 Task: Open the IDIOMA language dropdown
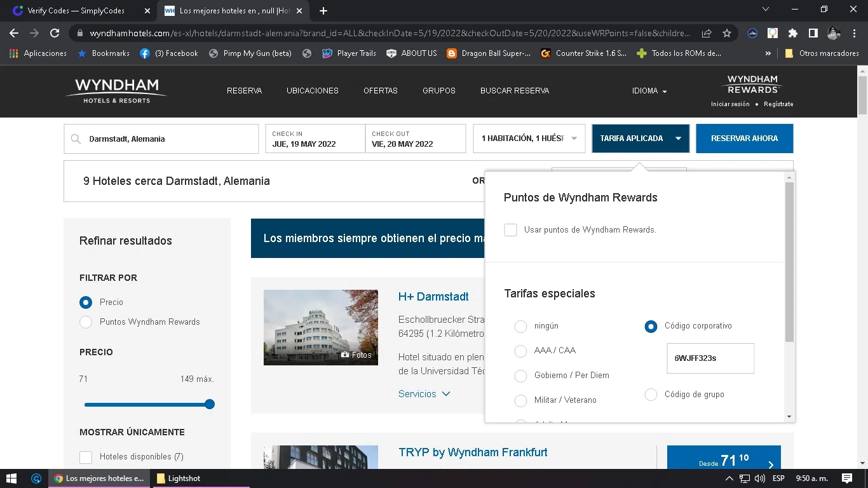pos(649,91)
